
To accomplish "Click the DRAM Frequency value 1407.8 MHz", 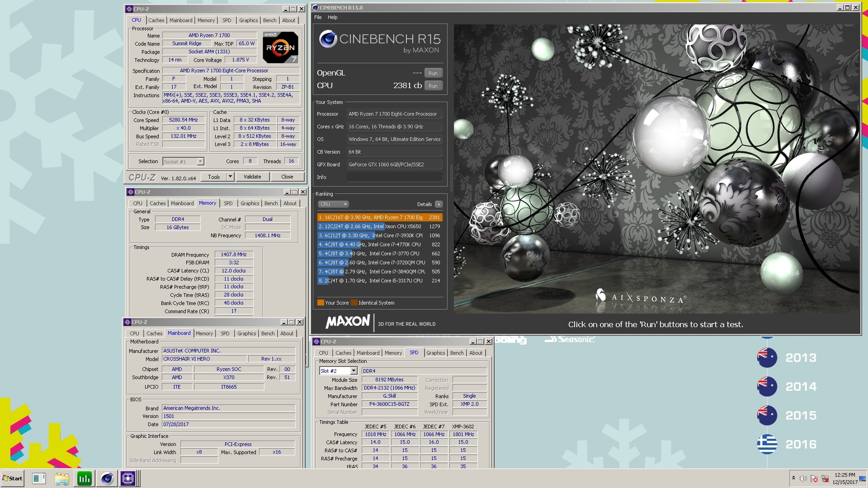I will 234,255.
